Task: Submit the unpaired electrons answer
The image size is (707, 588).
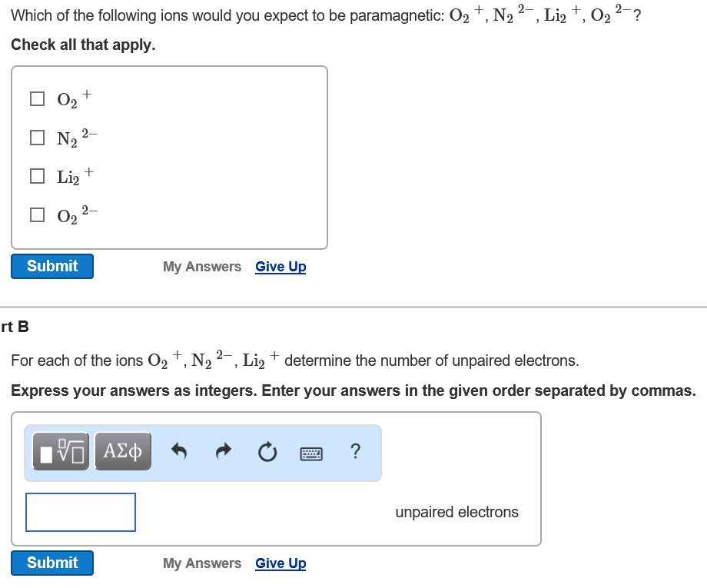Action: click(x=51, y=563)
